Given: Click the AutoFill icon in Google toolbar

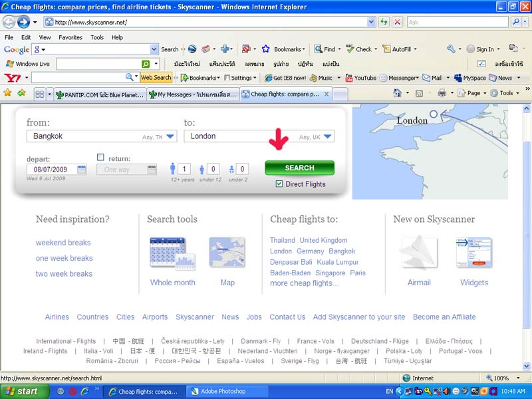Looking at the screenshot, I should coord(386,49).
